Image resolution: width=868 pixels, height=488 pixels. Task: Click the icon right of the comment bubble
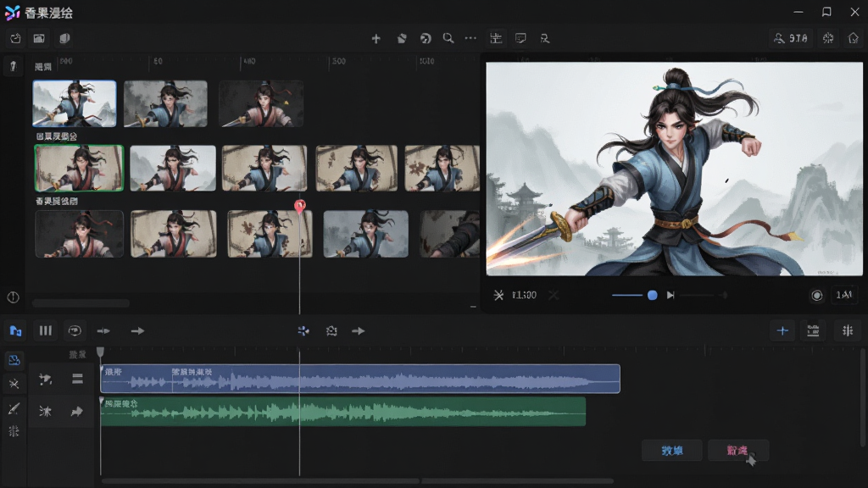pos(545,38)
